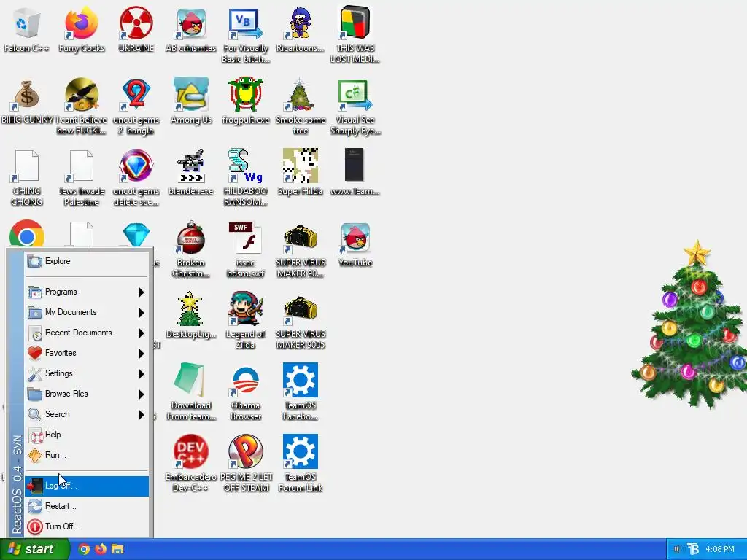Launch Firefox from the taskbar quick launch

click(101, 549)
